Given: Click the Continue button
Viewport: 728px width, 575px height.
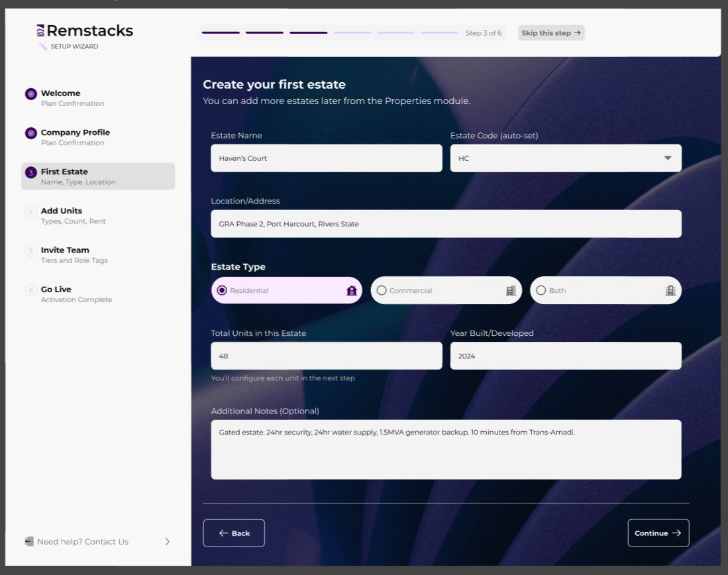Looking at the screenshot, I should tap(658, 533).
